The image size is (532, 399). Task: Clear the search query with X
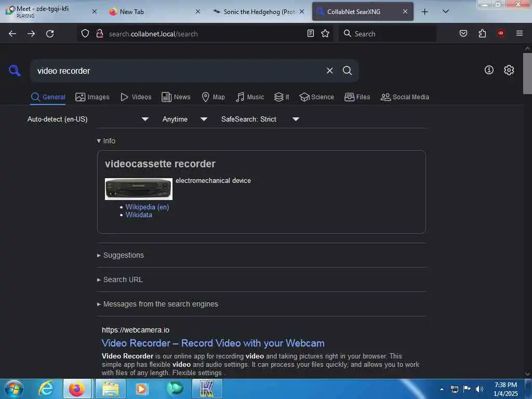[x=329, y=71]
